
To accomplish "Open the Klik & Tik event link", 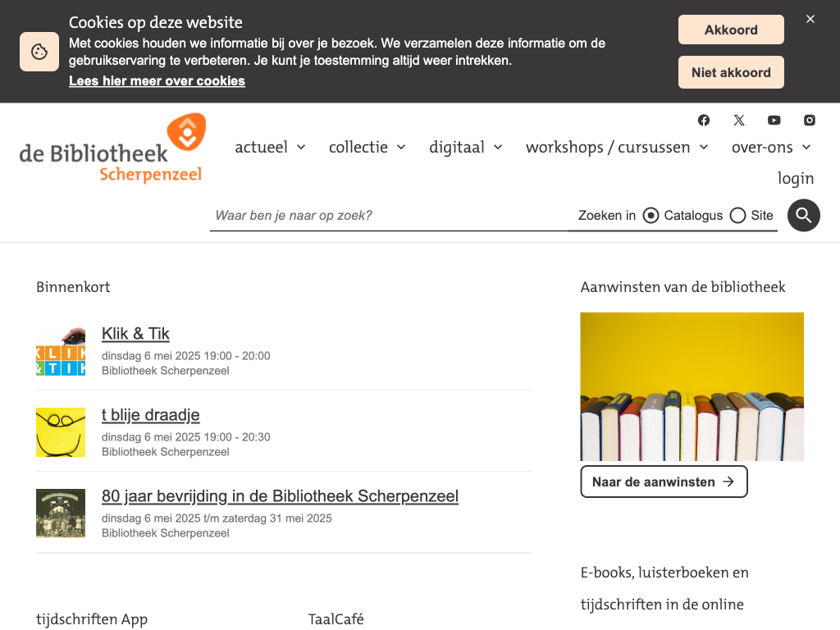I will click(x=135, y=333).
